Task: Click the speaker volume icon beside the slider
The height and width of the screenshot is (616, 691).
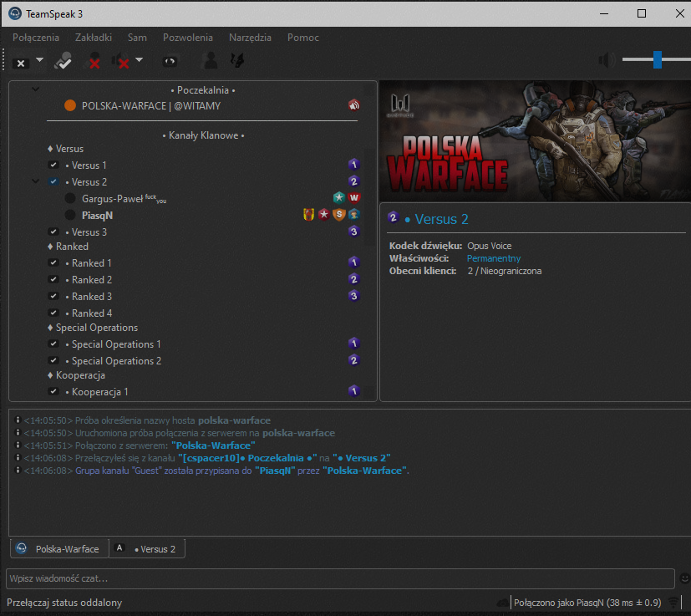Action: (x=607, y=59)
